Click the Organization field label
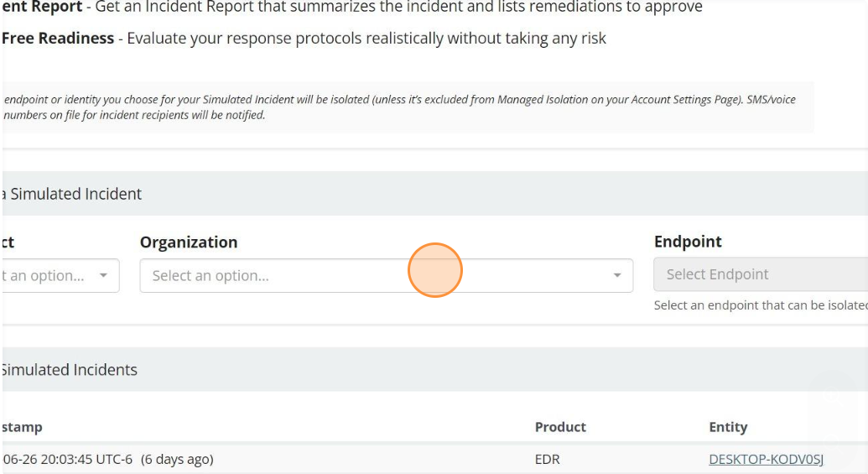868x474 pixels. pos(189,242)
